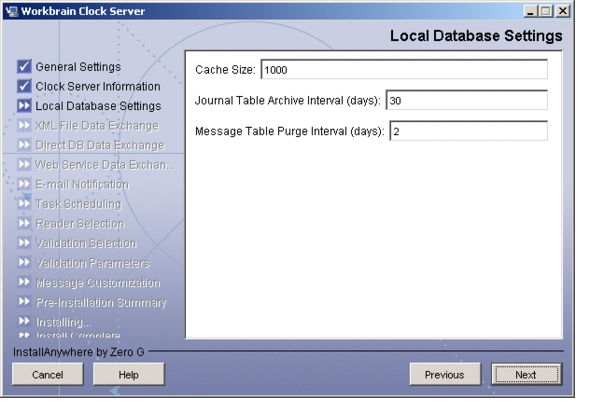The width and height of the screenshot is (591, 415).
Task: Select the Direct DB Data Exchange step label
Action: [x=100, y=145]
